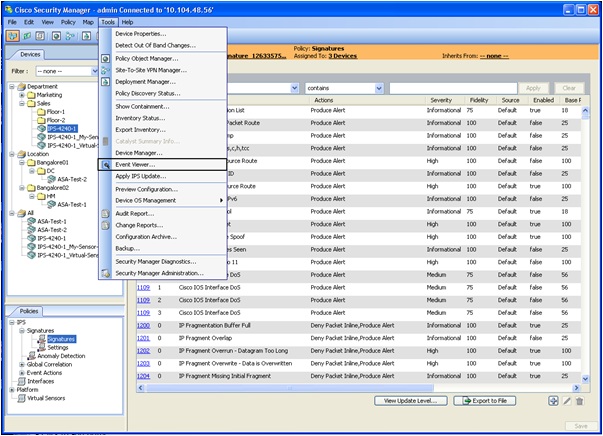The height and width of the screenshot is (436, 603).
Task: Click the View Update Level button
Action: point(410,401)
